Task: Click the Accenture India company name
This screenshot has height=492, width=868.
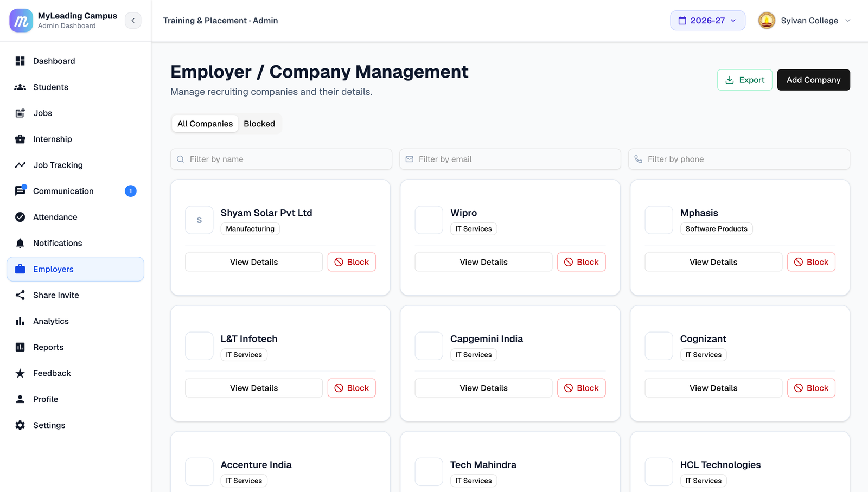Action: [x=256, y=465]
